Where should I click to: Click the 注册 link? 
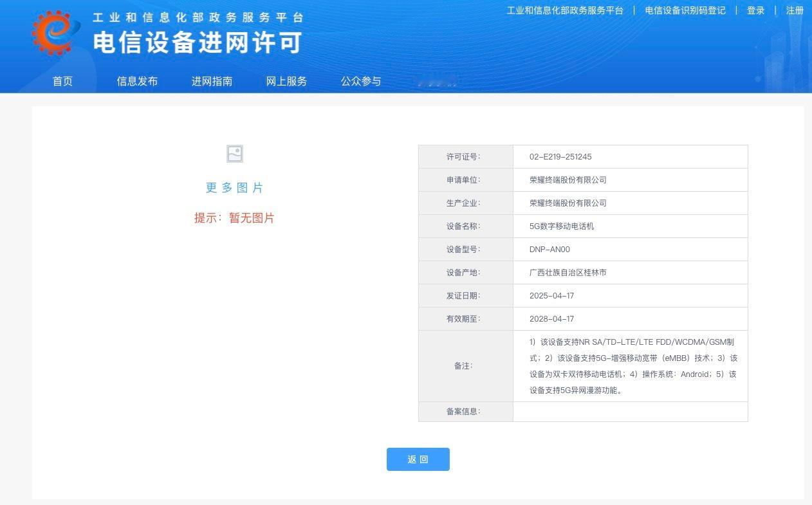point(795,10)
